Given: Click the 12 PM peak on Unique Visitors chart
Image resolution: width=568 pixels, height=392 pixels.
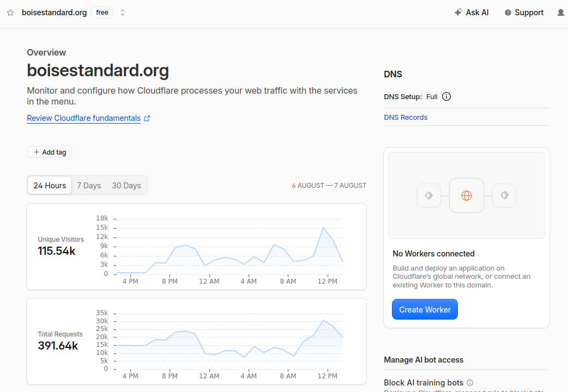Looking at the screenshot, I should pyautogui.click(x=323, y=228).
